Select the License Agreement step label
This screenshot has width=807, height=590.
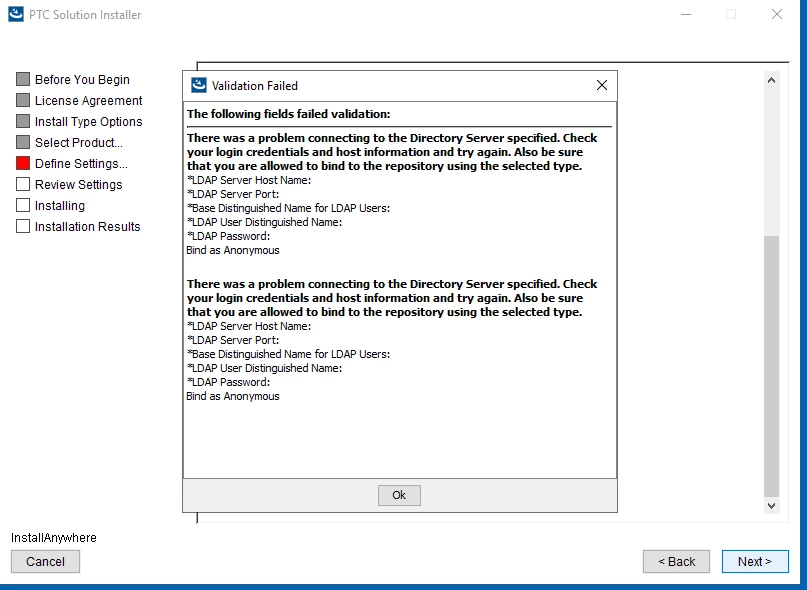[89, 100]
